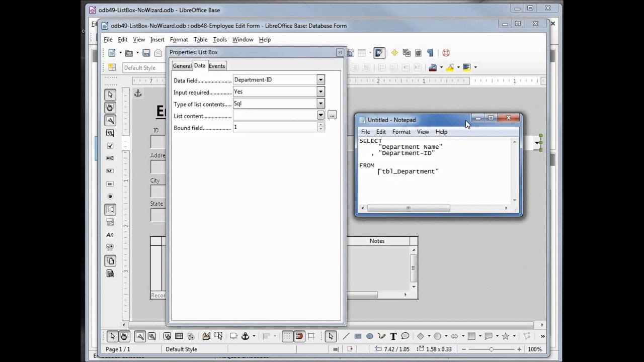Insert a Formatted Field control from sidebar
Screen dimensions: 644x362
[x=110, y=171]
